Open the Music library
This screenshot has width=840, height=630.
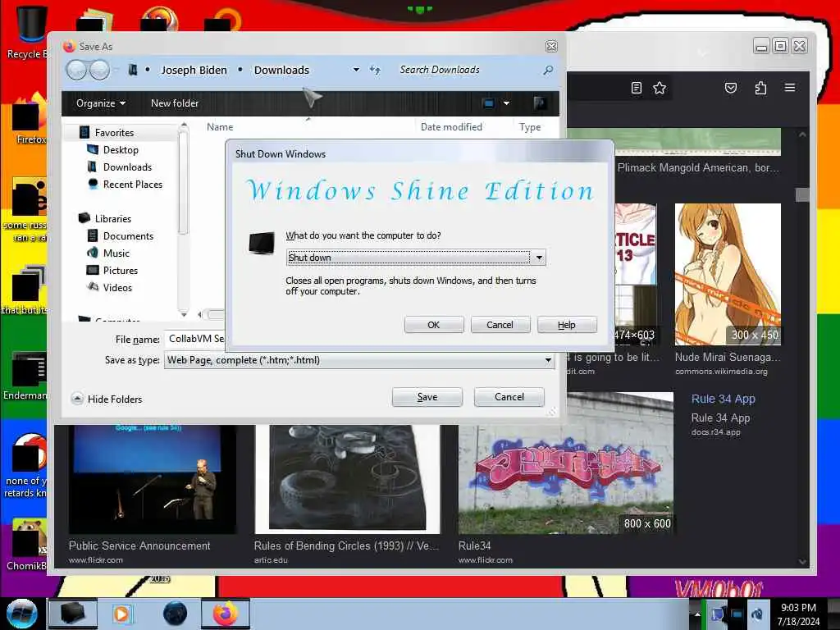click(116, 253)
